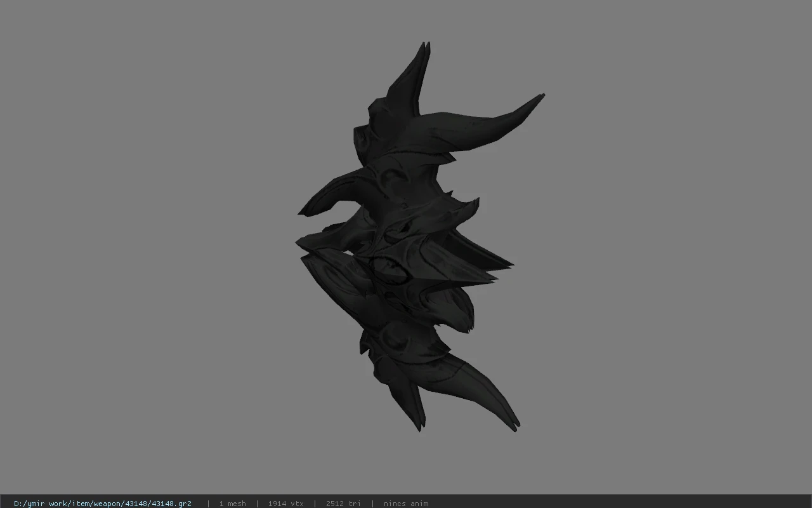Click the '1914 vtx' vertex count
Viewport: 812px width, 508px height.
[285, 504]
